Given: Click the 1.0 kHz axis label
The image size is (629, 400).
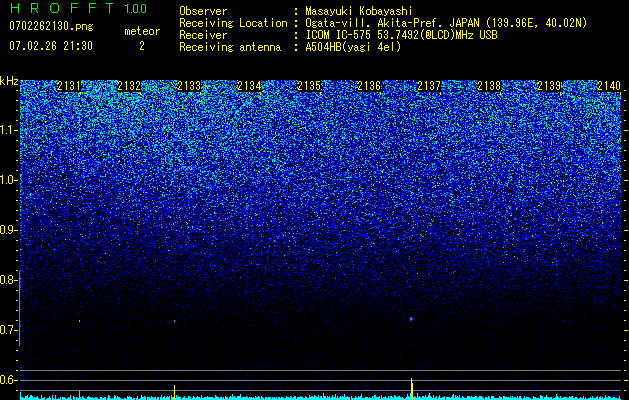Looking at the screenshot, I should click(x=8, y=180).
